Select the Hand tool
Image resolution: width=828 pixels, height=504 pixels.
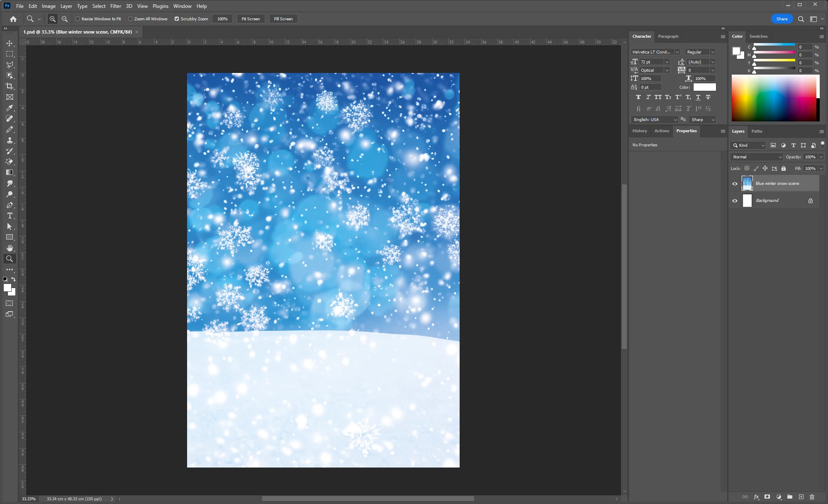(x=10, y=248)
